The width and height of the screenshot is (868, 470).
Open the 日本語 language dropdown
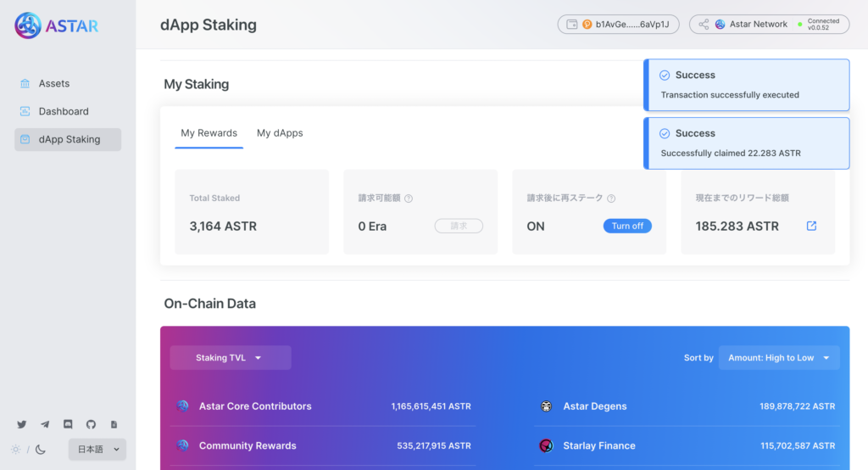(97, 450)
